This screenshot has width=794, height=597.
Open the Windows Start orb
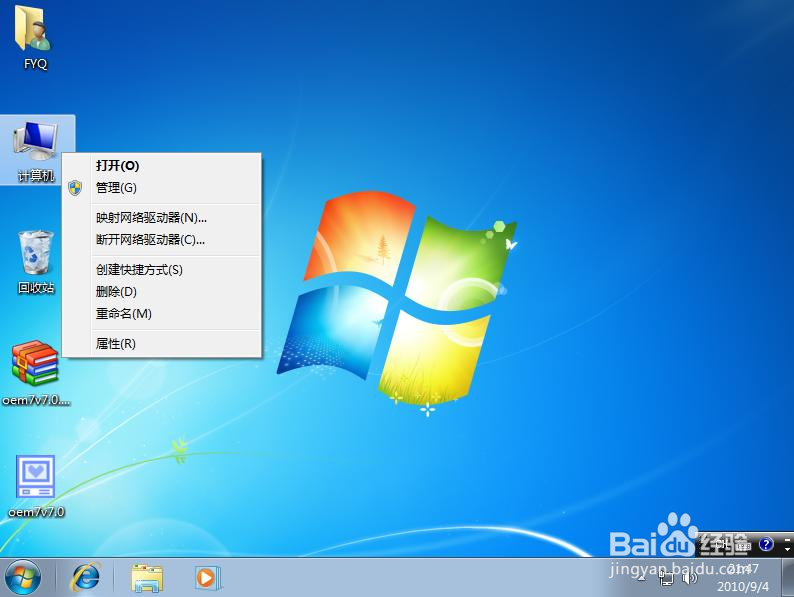pyautogui.click(x=23, y=578)
